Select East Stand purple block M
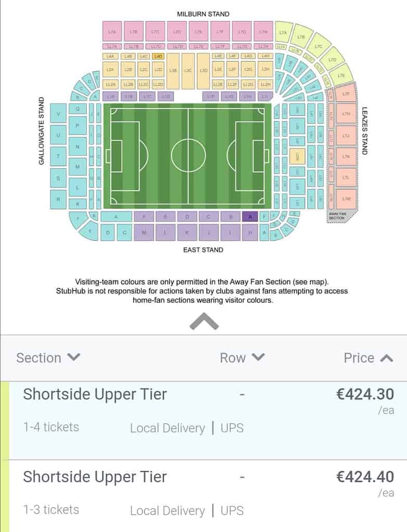This screenshot has width=407, height=532. coord(144,232)
